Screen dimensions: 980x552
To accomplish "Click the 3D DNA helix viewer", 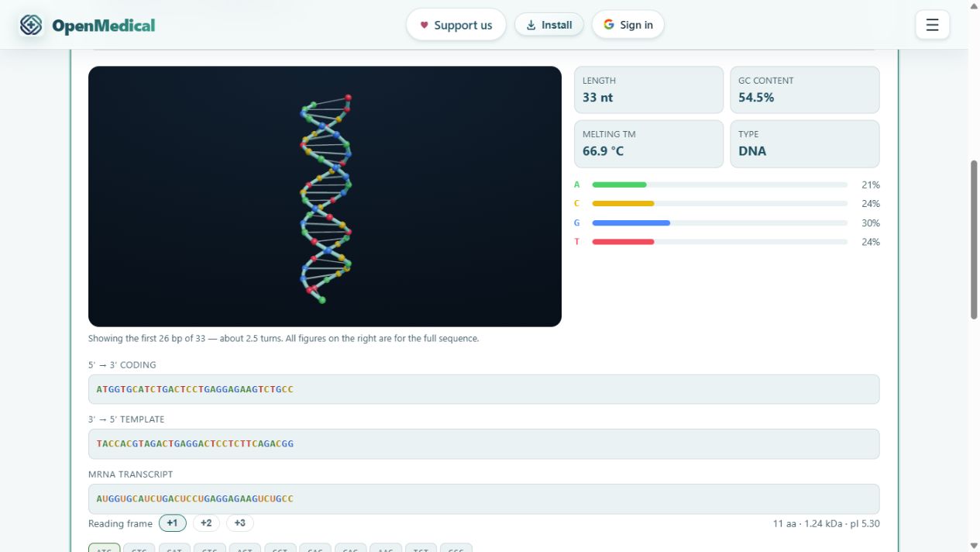I will pos(325,196).
